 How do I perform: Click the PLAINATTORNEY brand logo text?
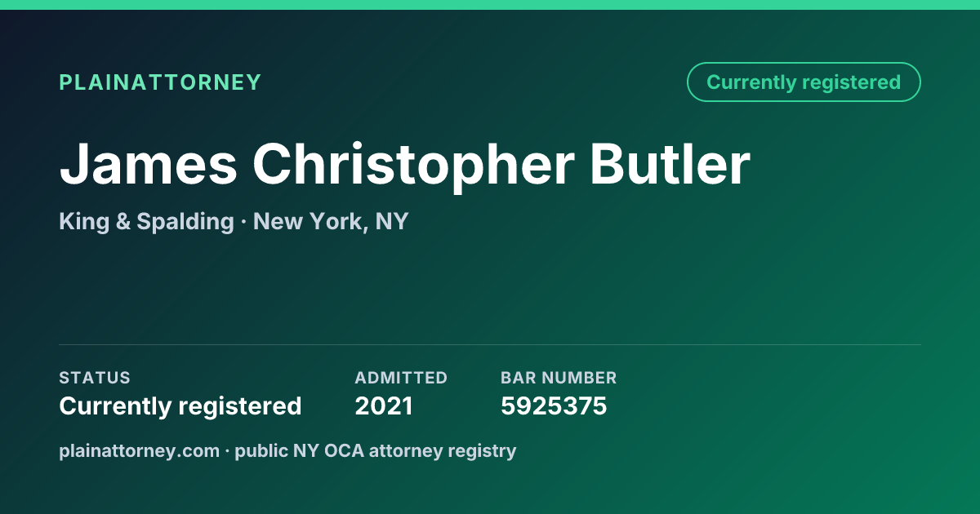tap(160, 82)
